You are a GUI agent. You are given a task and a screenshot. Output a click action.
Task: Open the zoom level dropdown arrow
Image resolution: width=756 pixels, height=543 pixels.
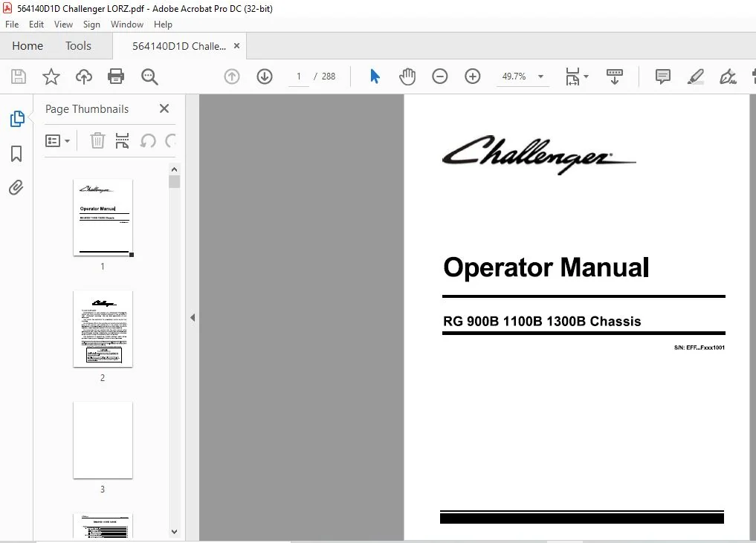pyautogui.click(x=540, y=77)
